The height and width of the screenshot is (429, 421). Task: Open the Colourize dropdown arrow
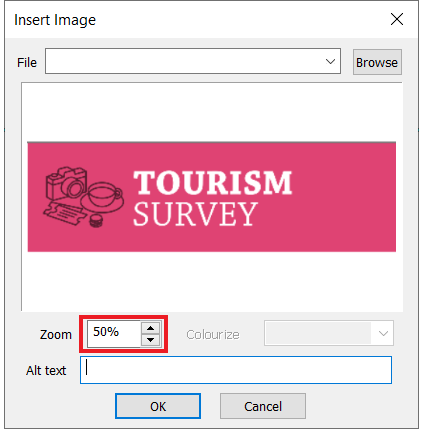coord(383,333)
